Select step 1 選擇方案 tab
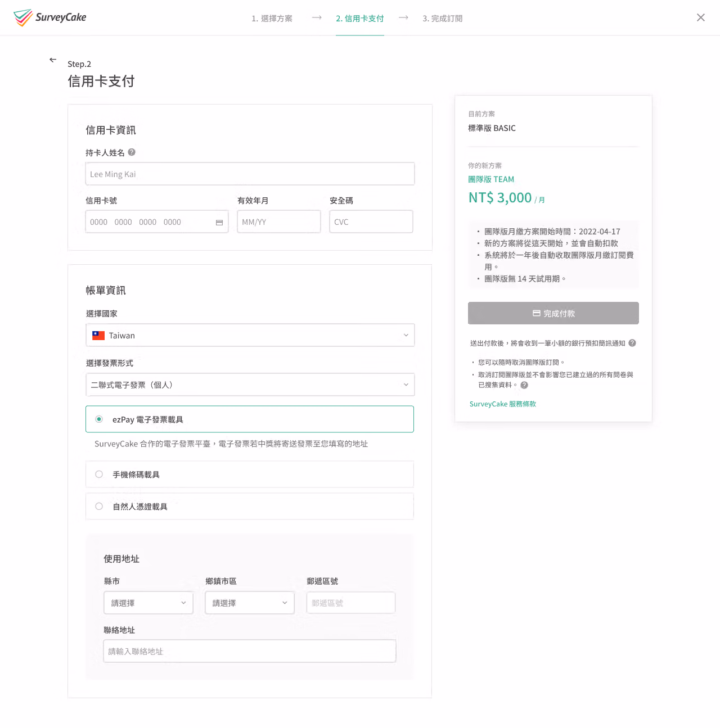 pyautogui.click(x=272, y=19)
